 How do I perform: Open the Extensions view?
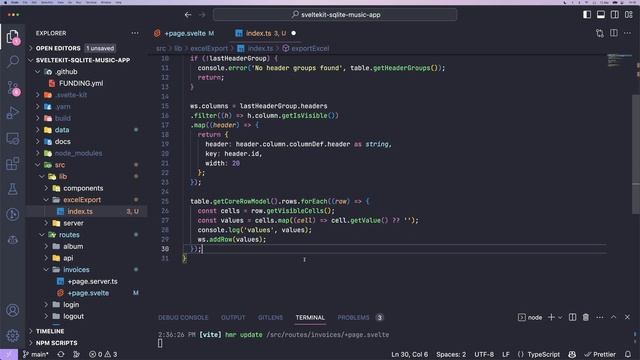tap(13, 164)
